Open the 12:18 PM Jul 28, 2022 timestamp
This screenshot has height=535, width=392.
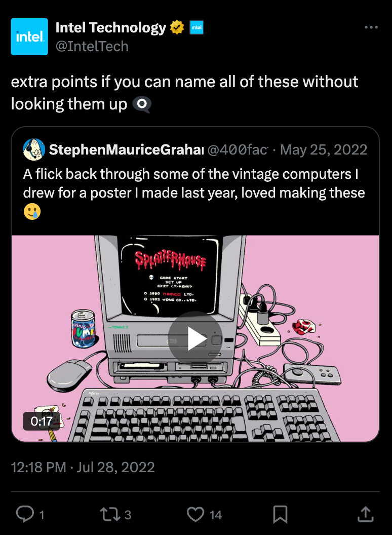click(x=83, y=467)
